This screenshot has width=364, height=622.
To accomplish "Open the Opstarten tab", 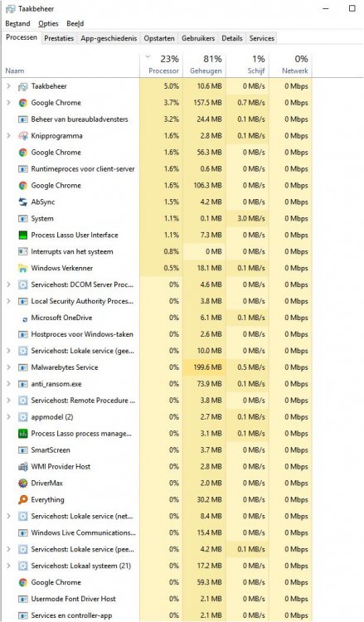I will point(159,38).
